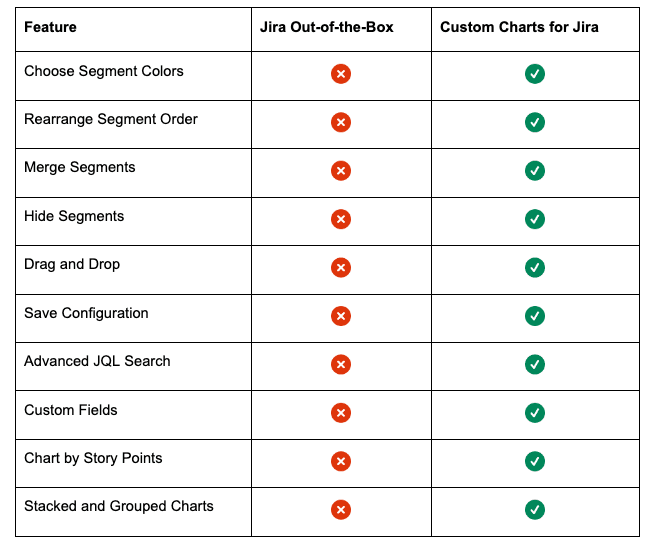Image resolution: width=653 pixels, height=546 pixels.
Task: Click the green check for Rearrange Segment Order
Action: 535,122
